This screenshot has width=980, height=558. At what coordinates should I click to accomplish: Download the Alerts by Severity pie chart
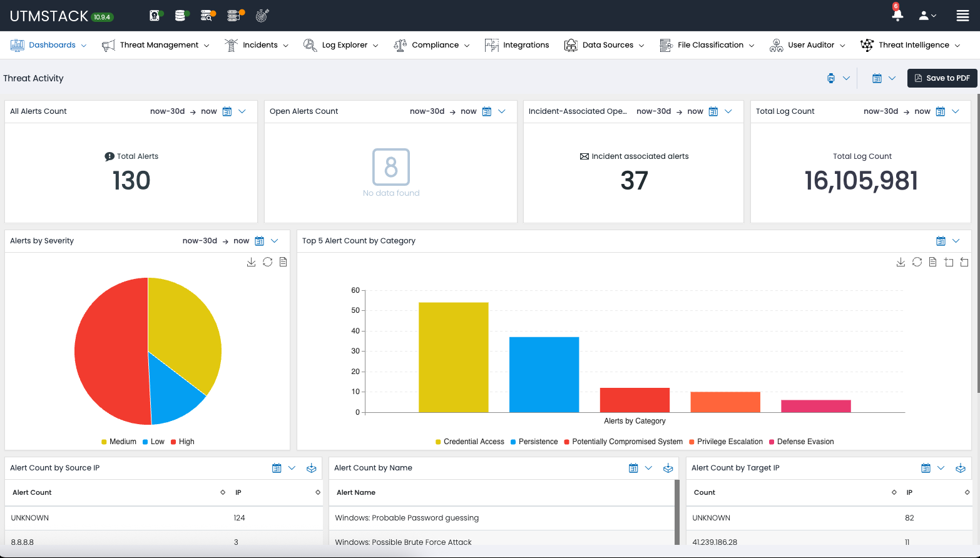click(251, 262)
